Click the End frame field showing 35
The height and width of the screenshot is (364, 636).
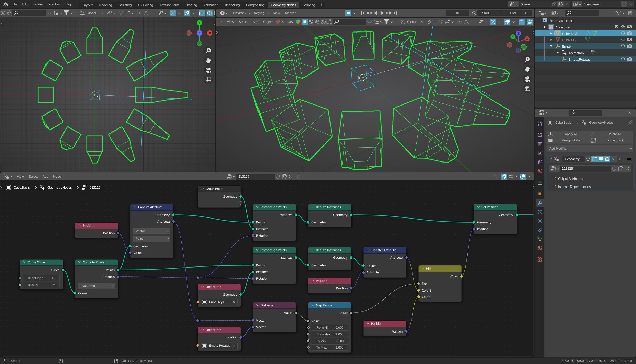[x=519, y=13]
